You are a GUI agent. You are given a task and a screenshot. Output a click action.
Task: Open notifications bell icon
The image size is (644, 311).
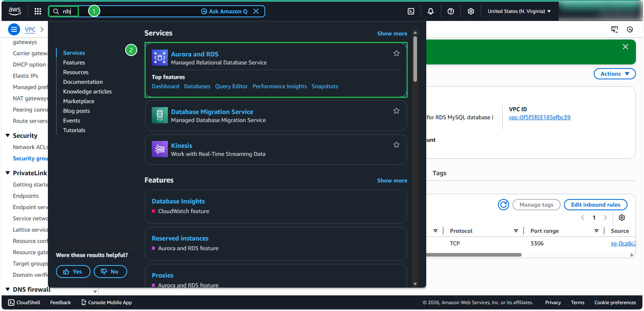431,11
